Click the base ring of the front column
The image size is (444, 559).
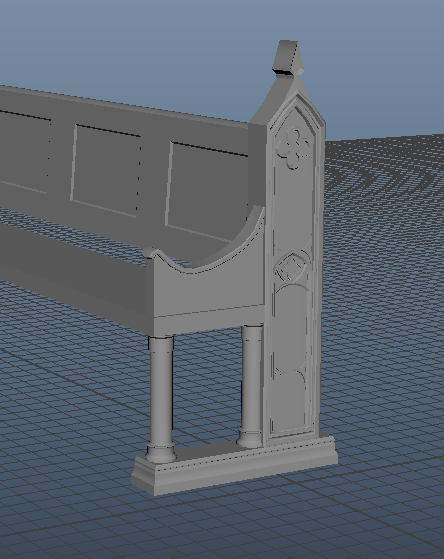pos(161,453)
